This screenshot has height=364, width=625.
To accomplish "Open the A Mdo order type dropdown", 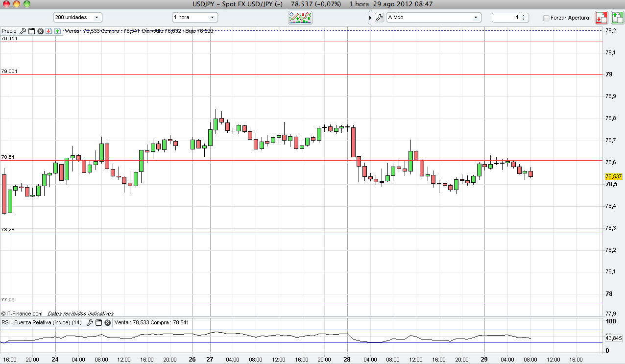I will [434, 17].
